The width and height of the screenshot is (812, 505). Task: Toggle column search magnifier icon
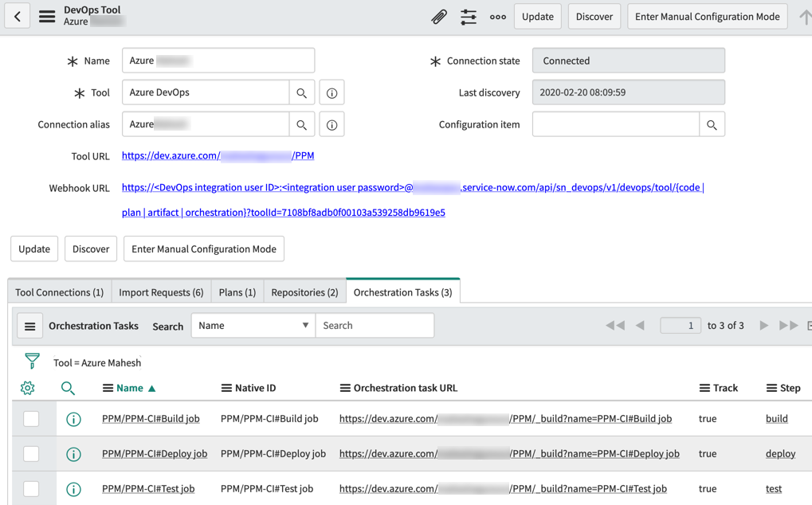point(68,388)
